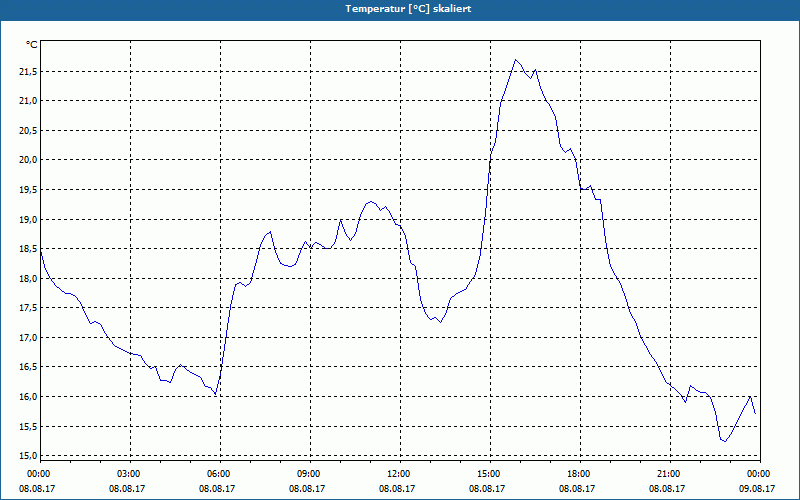Click the 20,0 y-axis value
Image resolution: width=800 pixels, height=500 pixels.
[28, 160]
